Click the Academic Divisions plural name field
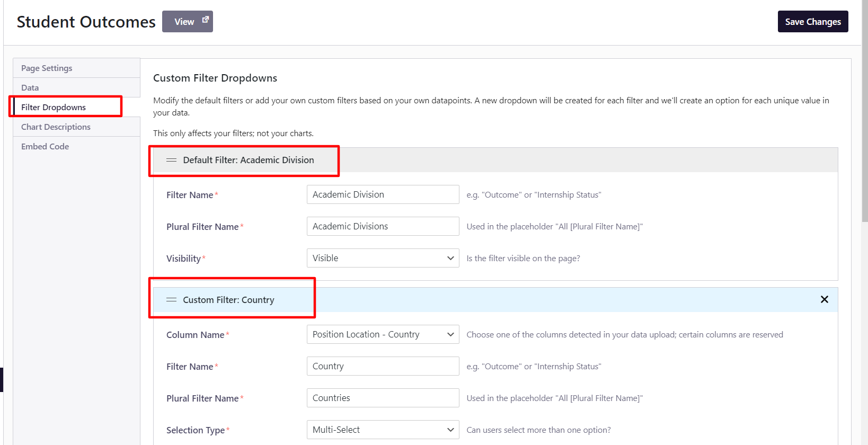The image size is (868, 445). [x=383, y=226]
